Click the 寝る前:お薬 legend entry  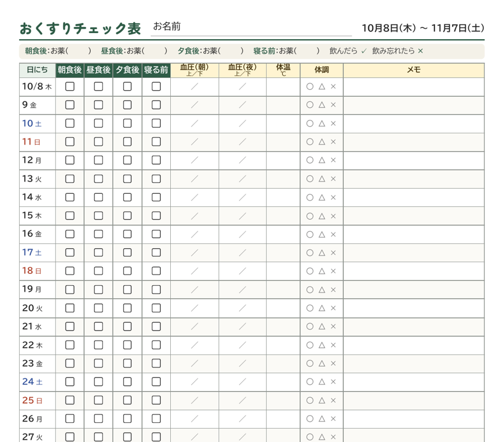286,51
